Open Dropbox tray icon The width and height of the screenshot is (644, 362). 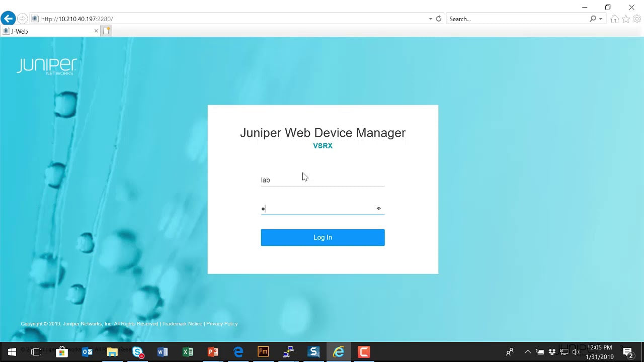coord(552,352)
